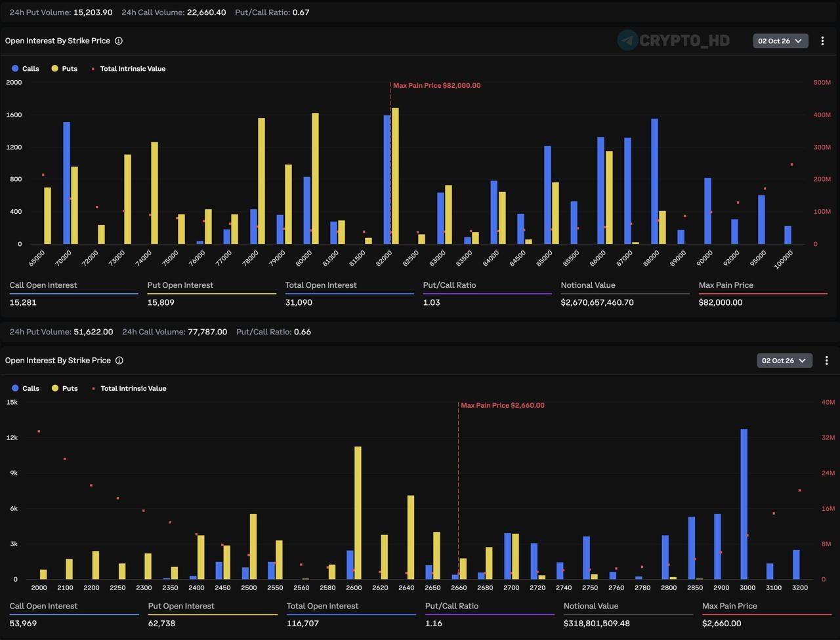
Task: Select the blue call bar at strike 70000
Action: point(66,183)
